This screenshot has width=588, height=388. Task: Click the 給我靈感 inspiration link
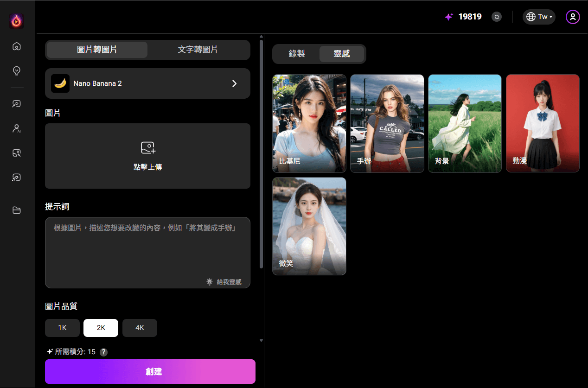click(x=224, y=282)
